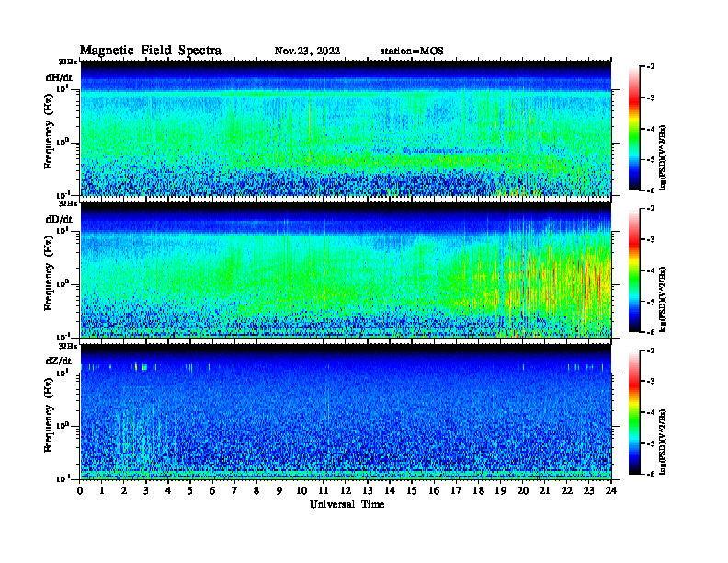Click the '-4' tick on the dZ/dt color bar
The width and height of the screenshot is (728, 563).
click(x=651, y=412)
